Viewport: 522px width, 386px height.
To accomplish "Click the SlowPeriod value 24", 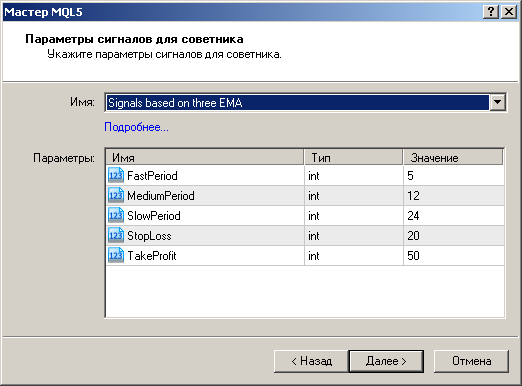I will (x=413, y=216).
